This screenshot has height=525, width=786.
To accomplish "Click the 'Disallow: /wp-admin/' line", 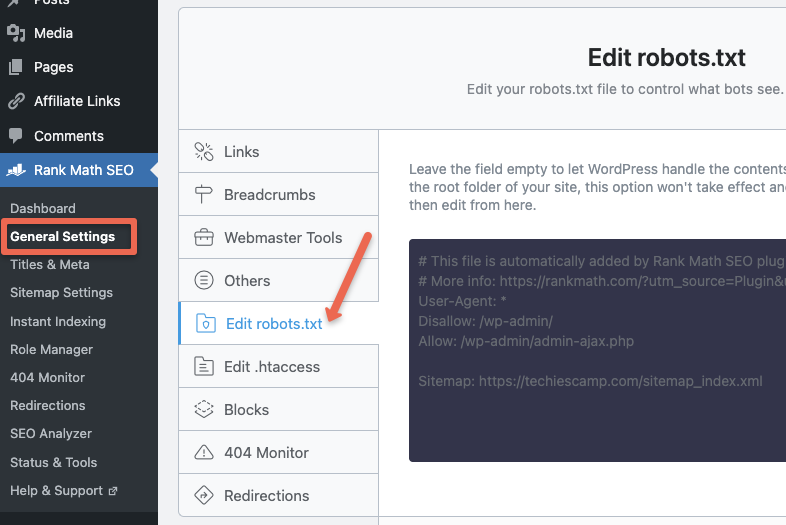I will point(486,321).
